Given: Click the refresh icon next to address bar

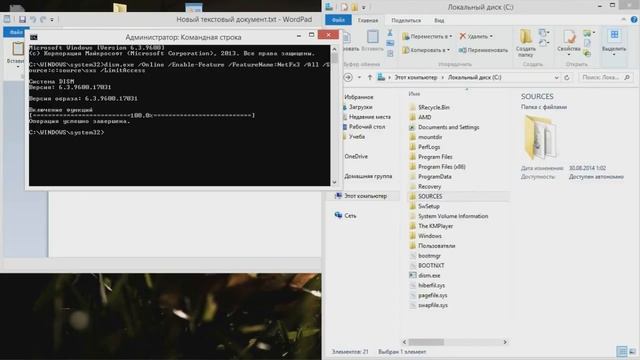Looking at the screenshot, I should 567,77.
